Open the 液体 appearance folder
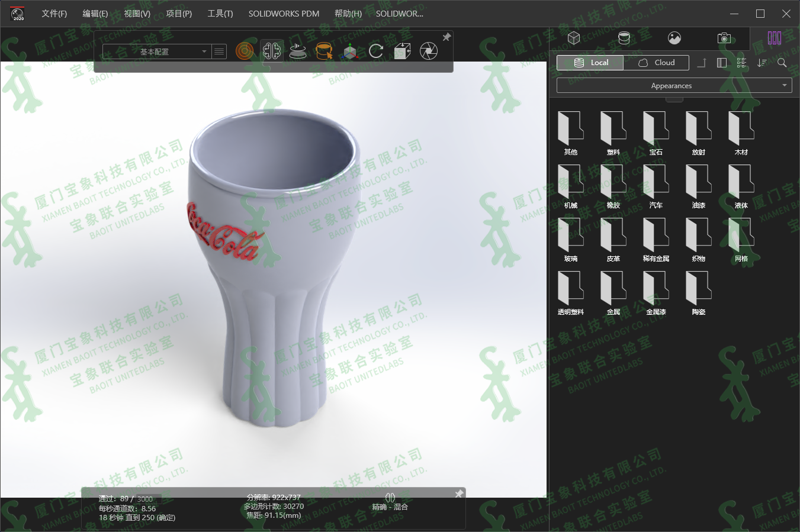Screen dimensions: 800x532 [x=741, y=186]
